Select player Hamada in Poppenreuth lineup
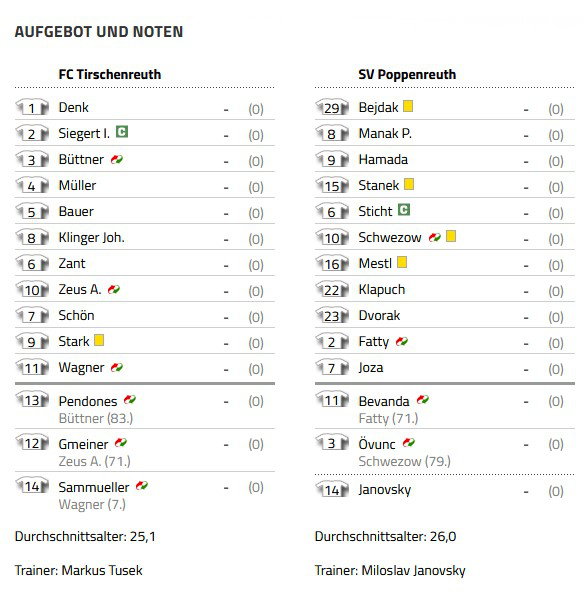This screenshot has height=593, width=587. tap(383, 160)
